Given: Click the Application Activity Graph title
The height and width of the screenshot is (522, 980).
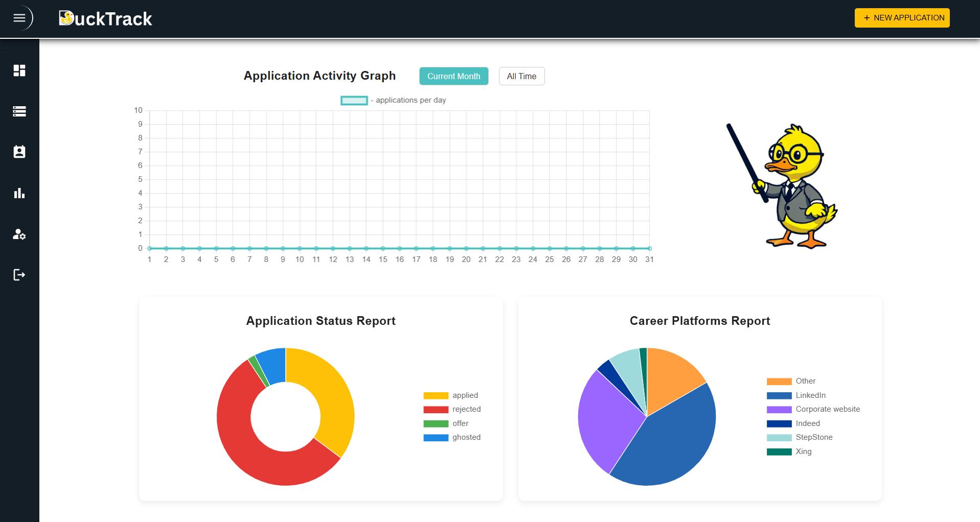Looking at the screenshot, I should tap(320, 75).
